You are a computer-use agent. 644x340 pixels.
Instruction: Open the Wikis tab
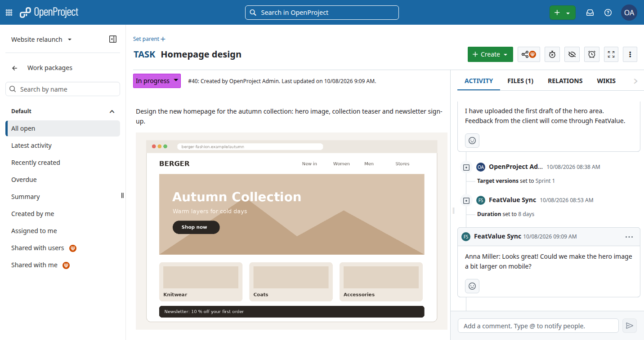[606, 81]
